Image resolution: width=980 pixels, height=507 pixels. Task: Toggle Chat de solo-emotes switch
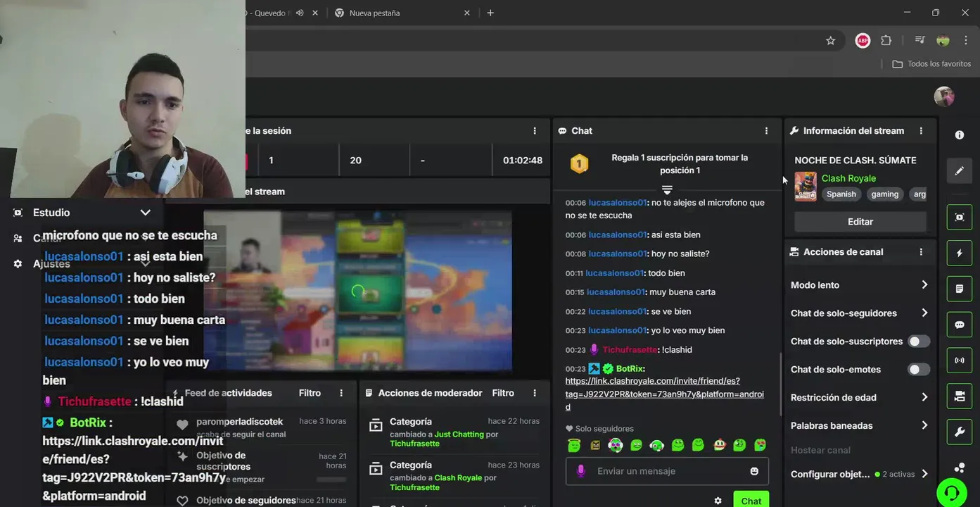pyautogui.click(x=918, y=370)
